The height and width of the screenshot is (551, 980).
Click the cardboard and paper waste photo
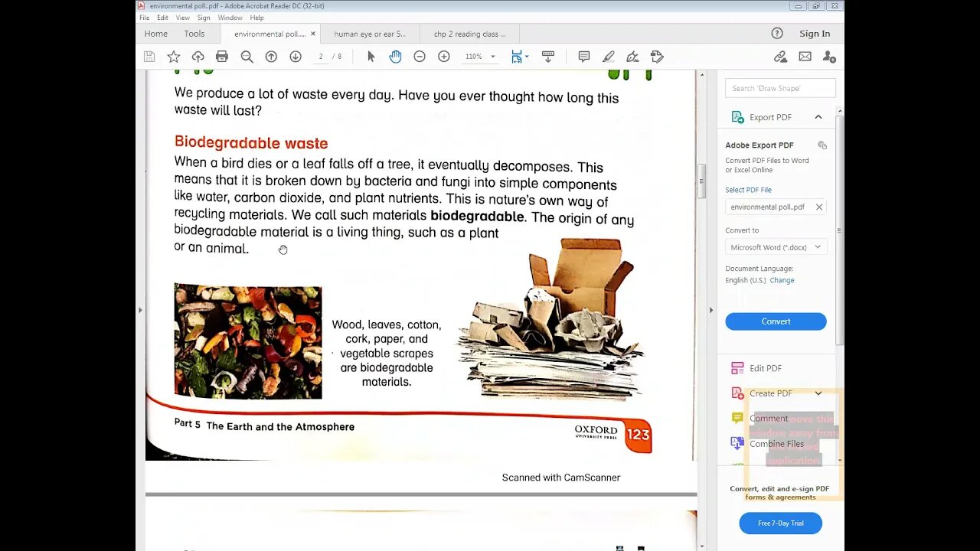pyautogui.click(x=551, y=318)
